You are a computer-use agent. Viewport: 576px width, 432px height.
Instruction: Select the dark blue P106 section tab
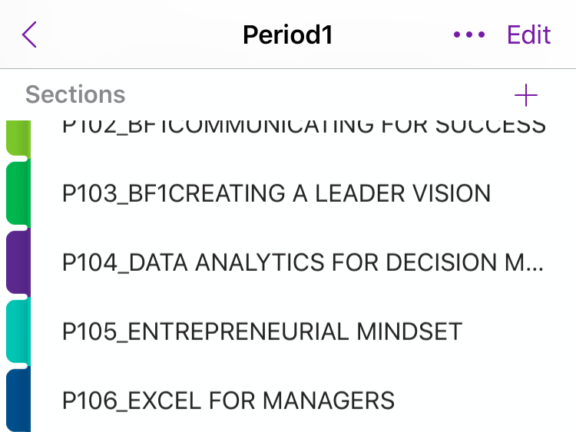coord(18,400)
